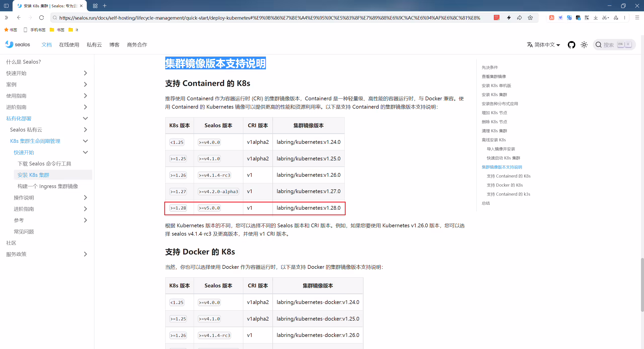
Task: Open 什么是 Sealos? sidebar link
Action: tap(23, 62)
